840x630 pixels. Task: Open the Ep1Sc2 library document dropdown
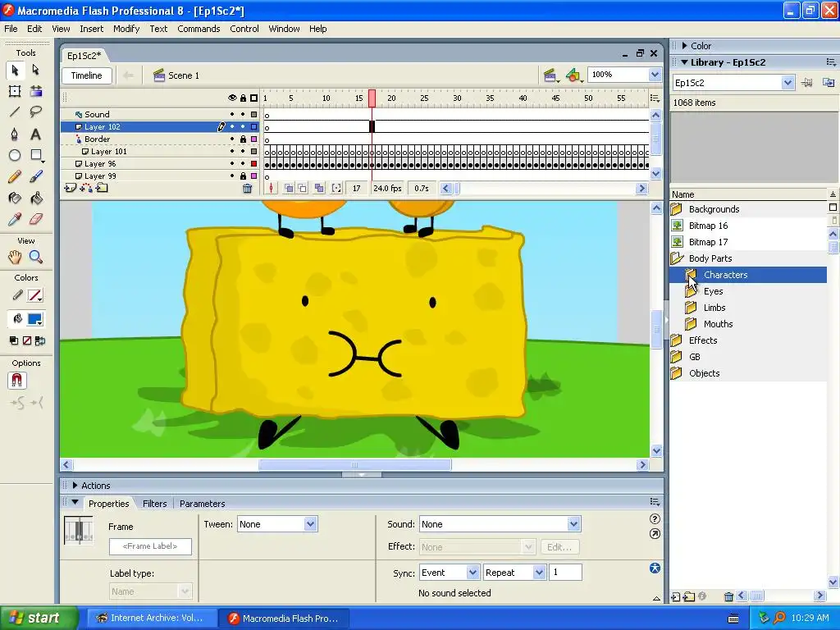[787, 83]
